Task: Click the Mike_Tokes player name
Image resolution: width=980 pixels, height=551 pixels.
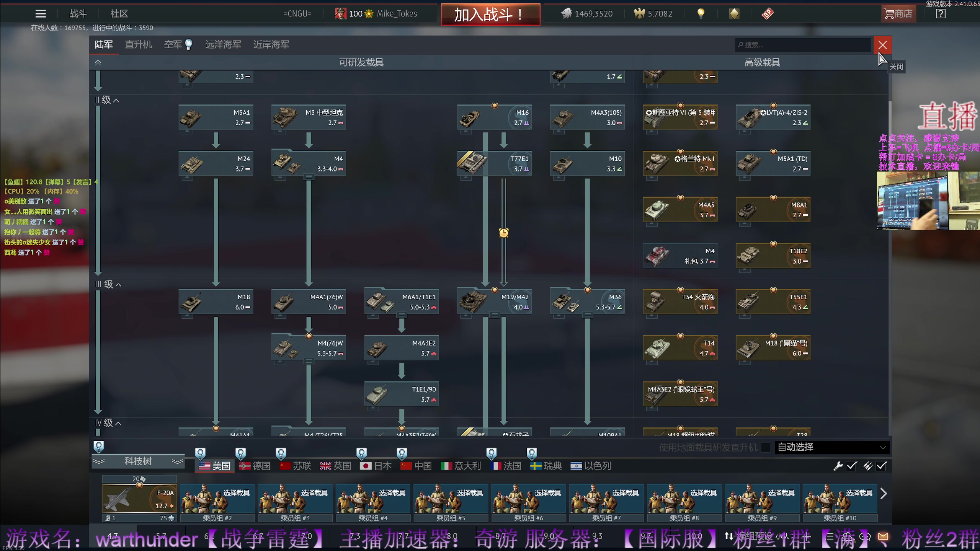Action: 397,14
